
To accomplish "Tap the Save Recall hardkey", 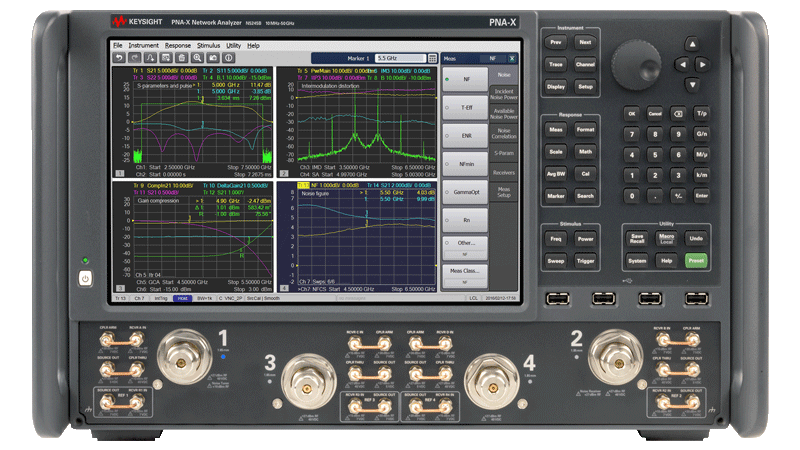I will click(x=637, y=239).
